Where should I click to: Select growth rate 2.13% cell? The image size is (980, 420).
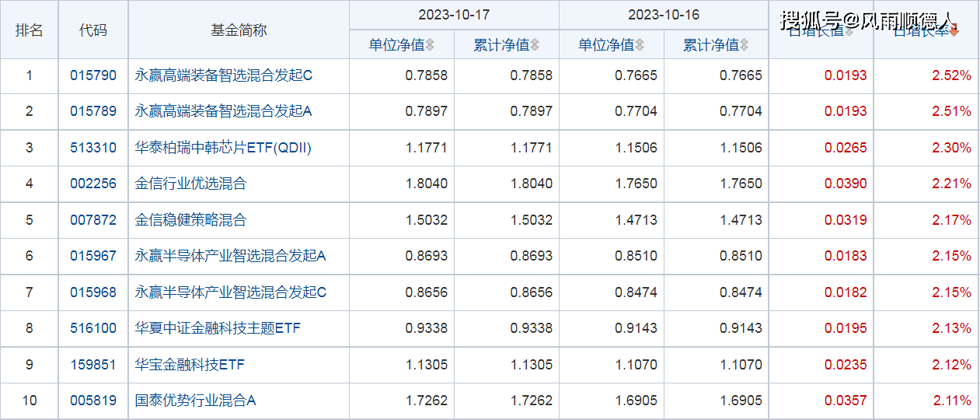(951, 328)
